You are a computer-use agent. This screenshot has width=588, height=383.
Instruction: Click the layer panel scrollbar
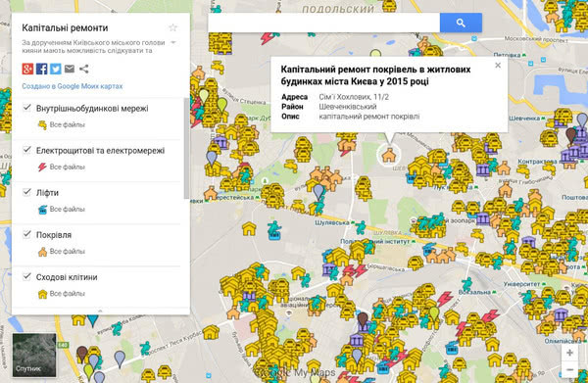coord(186,148)
